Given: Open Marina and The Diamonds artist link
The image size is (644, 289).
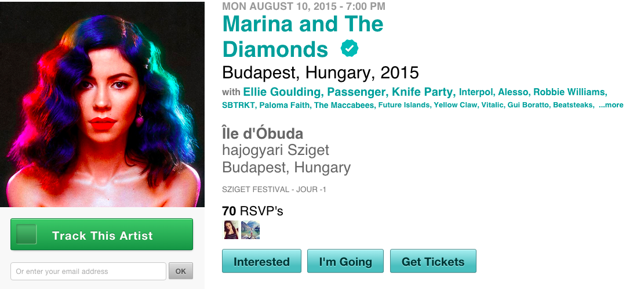Looking at the screenshot, I should (x=303, y=36).
